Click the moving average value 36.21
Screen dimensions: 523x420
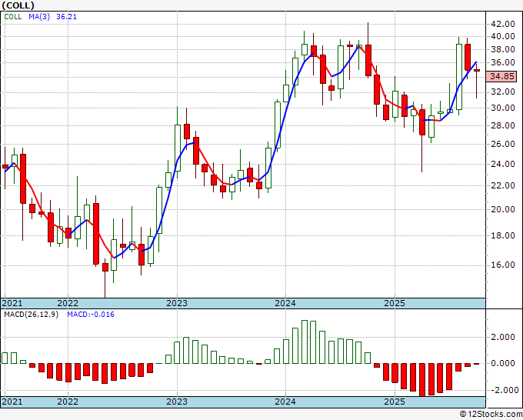pos(66,17)
